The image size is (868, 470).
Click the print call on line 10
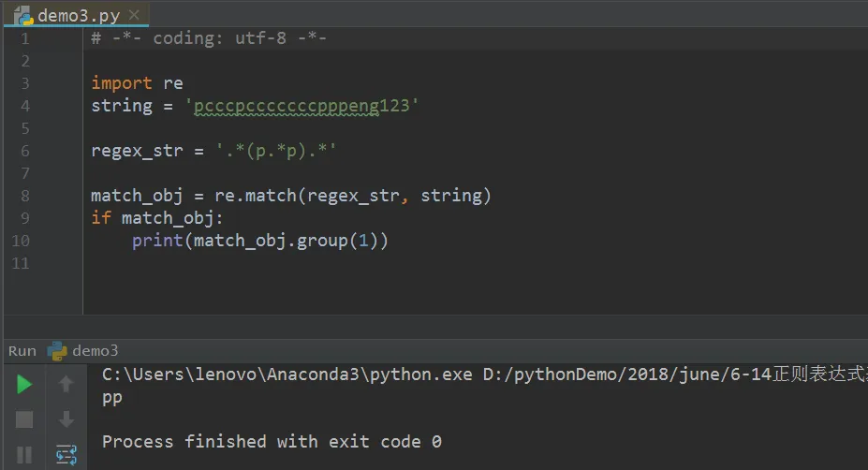(157, 241)
